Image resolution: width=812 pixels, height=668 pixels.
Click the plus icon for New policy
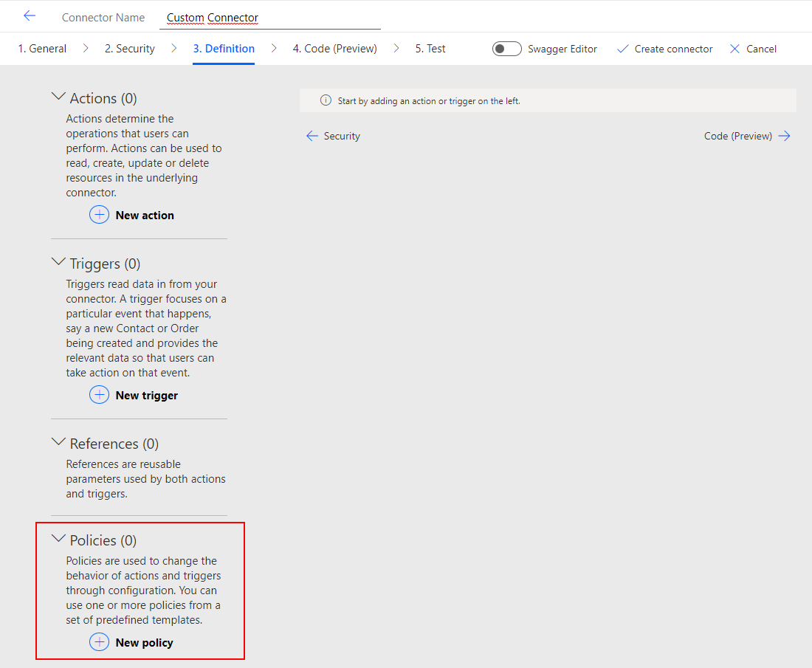point(99,642)
